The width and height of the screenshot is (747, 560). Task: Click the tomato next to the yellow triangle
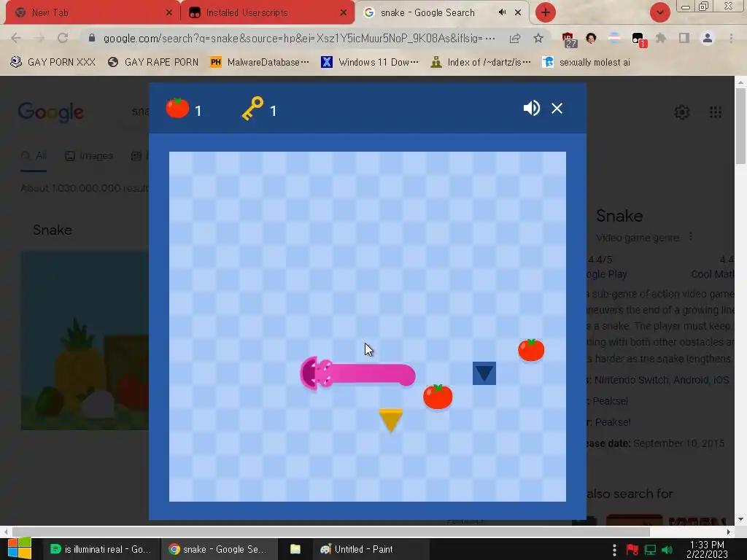(x=438, y=396)
